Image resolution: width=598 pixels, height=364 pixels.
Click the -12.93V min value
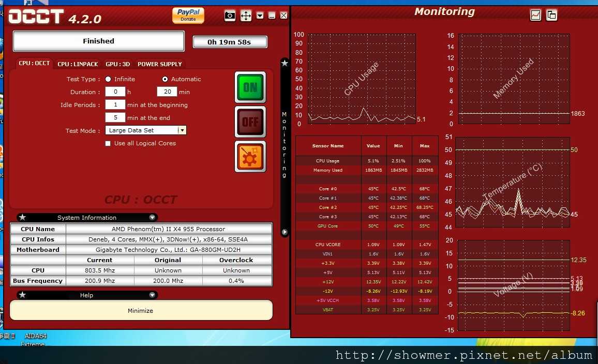[x=398, y=291]
